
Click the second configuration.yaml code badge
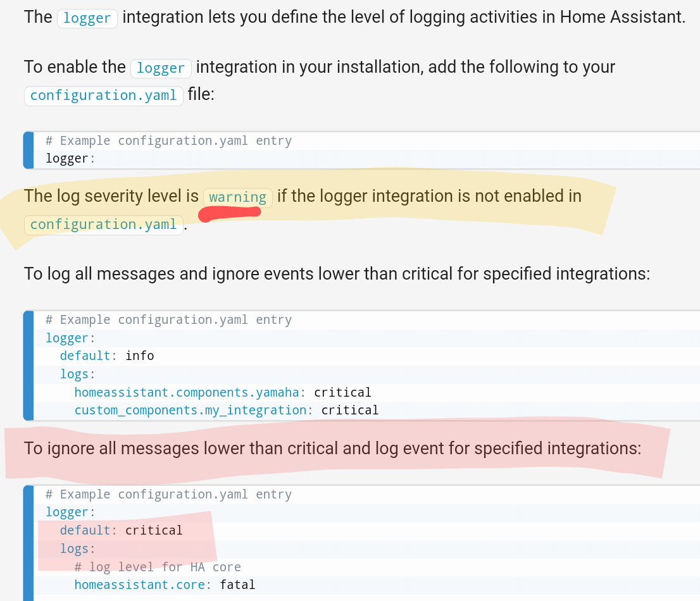coord(103,225)
